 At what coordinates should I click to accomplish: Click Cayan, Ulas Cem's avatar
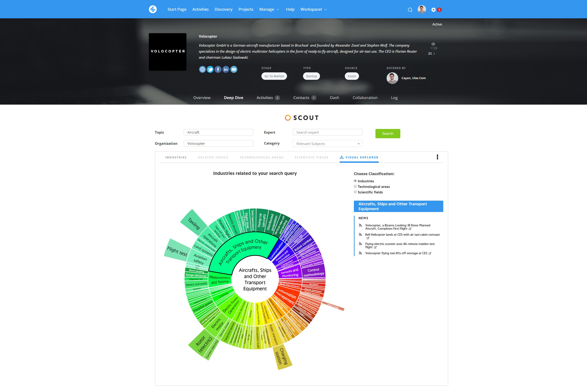point(392,78)
